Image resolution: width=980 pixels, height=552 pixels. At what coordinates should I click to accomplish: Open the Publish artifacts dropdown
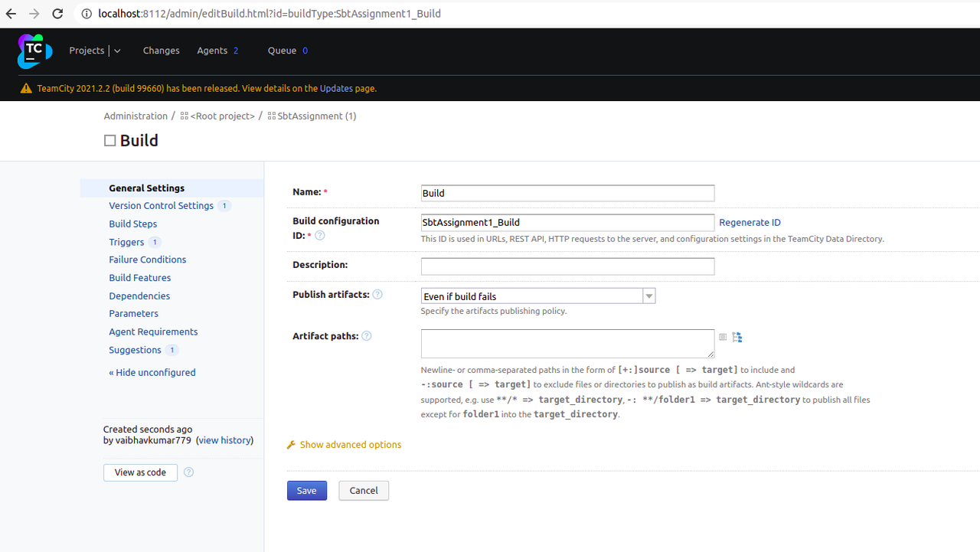[x=648, y=296]
